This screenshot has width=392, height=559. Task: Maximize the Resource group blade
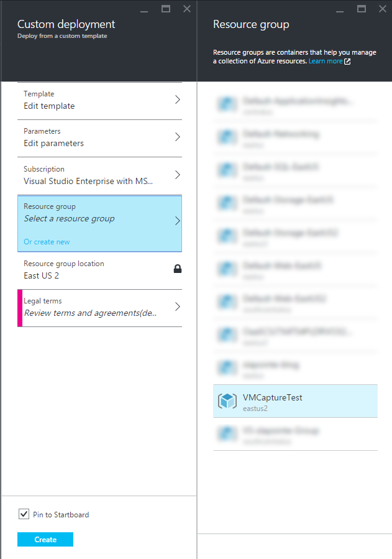tap(362, 9)
